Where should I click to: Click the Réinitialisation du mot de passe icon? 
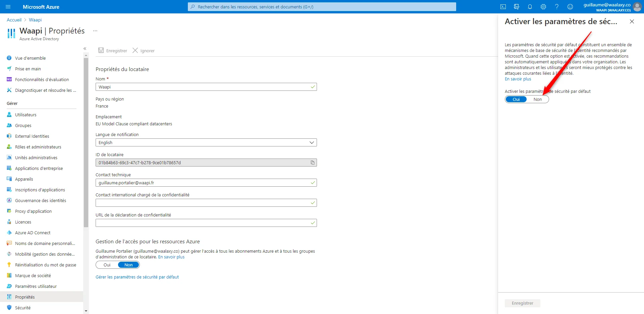tap(9, 265)
